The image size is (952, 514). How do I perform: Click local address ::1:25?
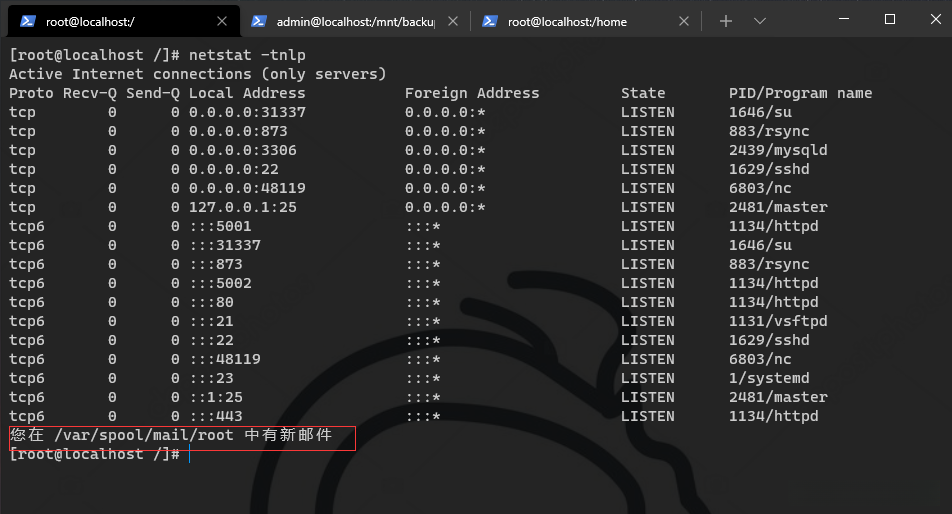pos(216,397)
